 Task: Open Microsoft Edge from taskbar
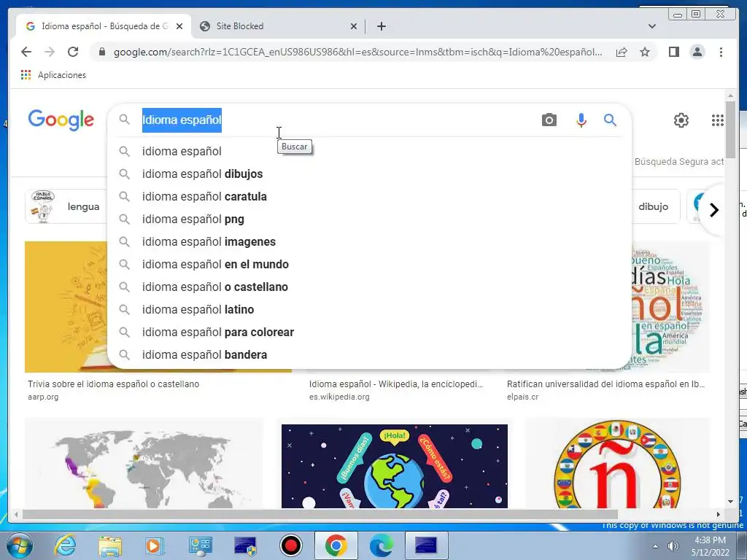click(x=381, y=545)
